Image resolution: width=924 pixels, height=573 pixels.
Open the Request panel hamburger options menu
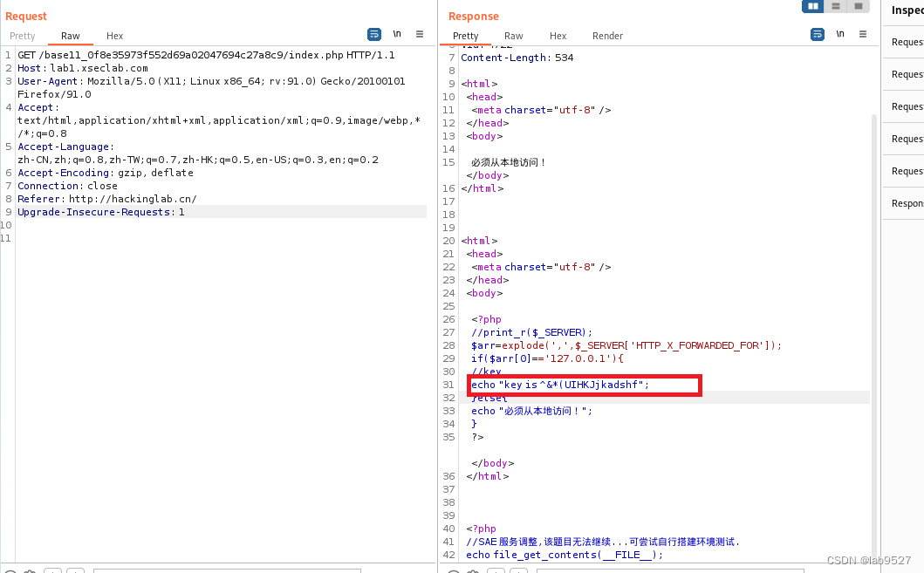tap(420, 34)
